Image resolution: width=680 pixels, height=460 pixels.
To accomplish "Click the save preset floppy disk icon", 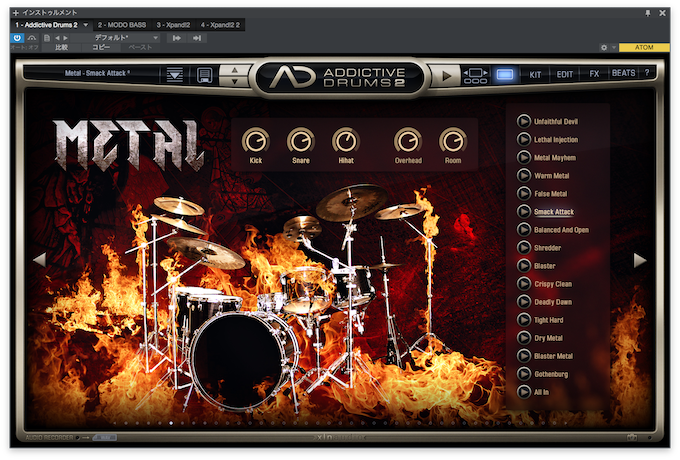I will click(x=205, y=75).
